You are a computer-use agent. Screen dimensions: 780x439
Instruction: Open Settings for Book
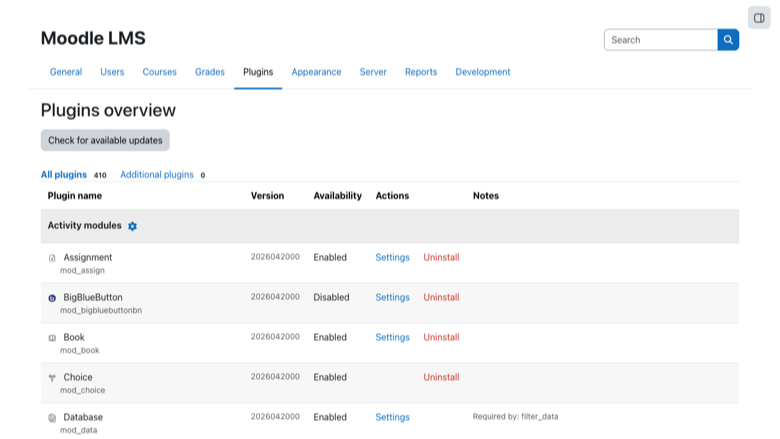(x=392, y=337)
